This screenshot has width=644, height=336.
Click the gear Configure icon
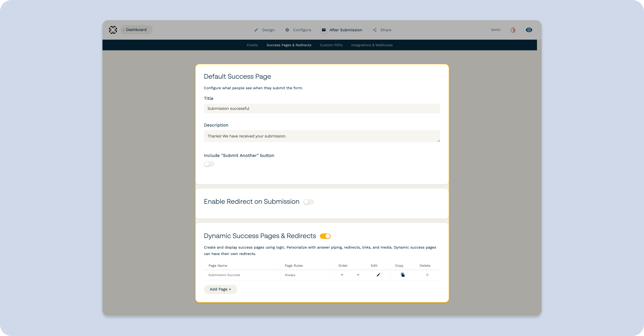click(287, 30)
